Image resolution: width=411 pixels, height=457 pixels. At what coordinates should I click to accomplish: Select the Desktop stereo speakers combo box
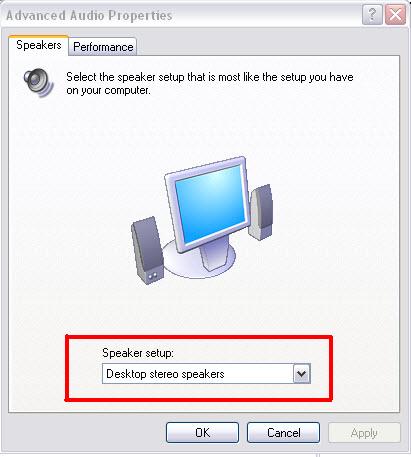point(206,374)
